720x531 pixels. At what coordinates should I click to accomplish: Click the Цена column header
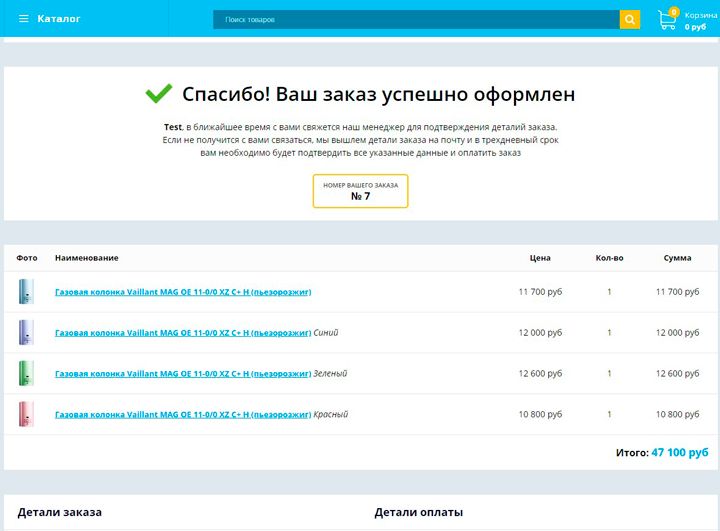540,258
